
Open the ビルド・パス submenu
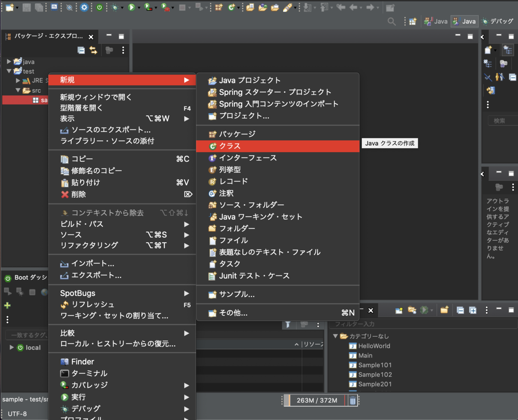point(122,224)
